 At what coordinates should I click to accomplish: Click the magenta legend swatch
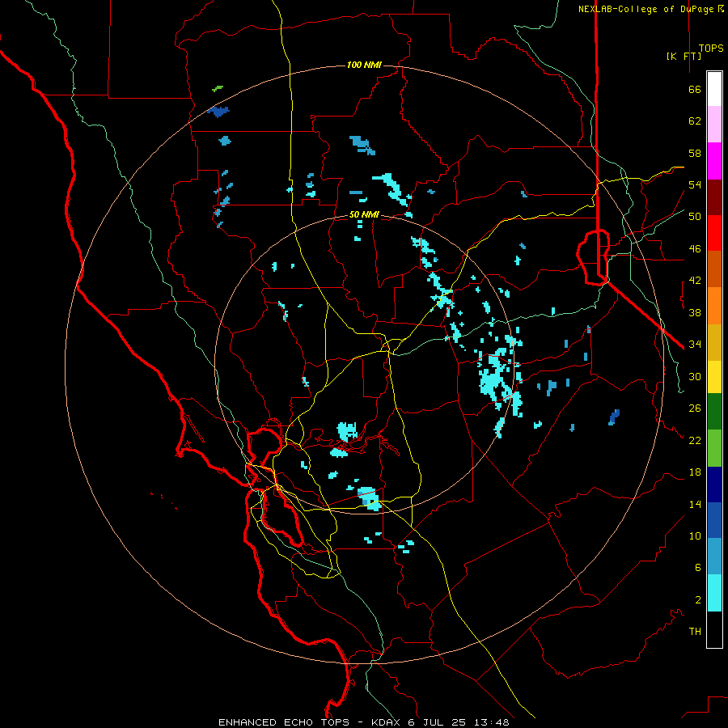(x=714, y=161)
